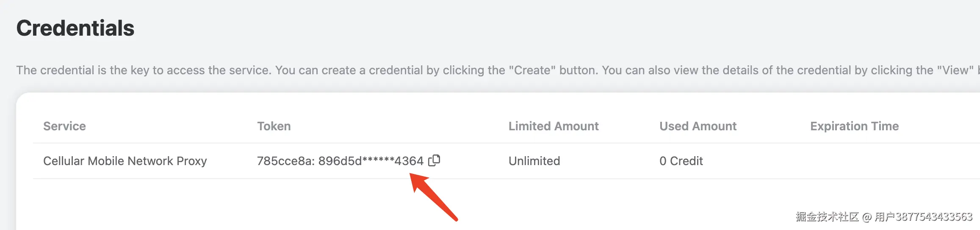Click the Service column header
980x230 pixels.
[64, 126]
